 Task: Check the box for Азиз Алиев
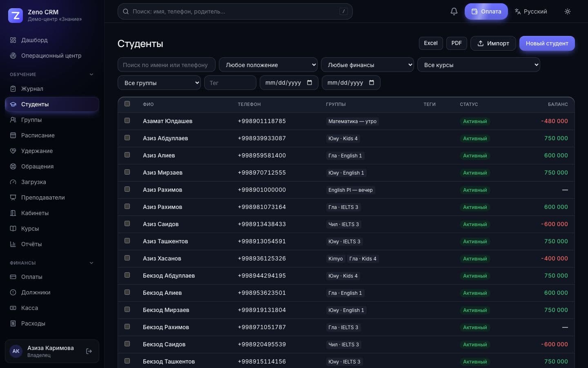(x=127, y=155)
